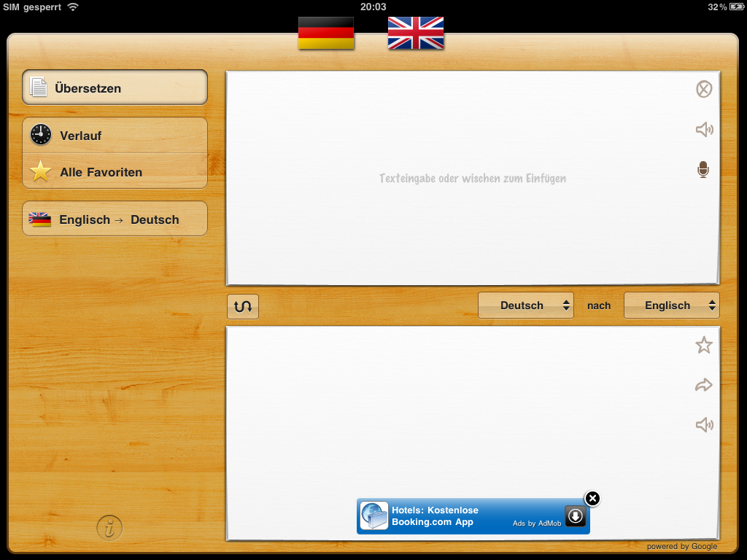This screenshot has width=747, height=560.
Task: Mark translation as favorite using the star icon
Action: [703, 345]
